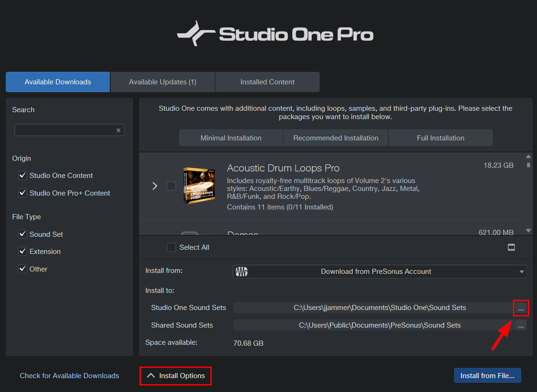Choose Recommended Installation
This screenshot has height=392, width=537.
(335, 138)
